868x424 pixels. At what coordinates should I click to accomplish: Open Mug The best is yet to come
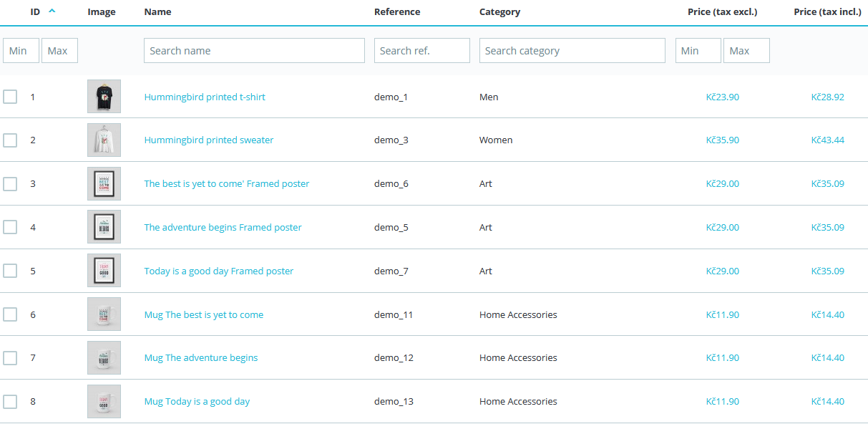204,314
